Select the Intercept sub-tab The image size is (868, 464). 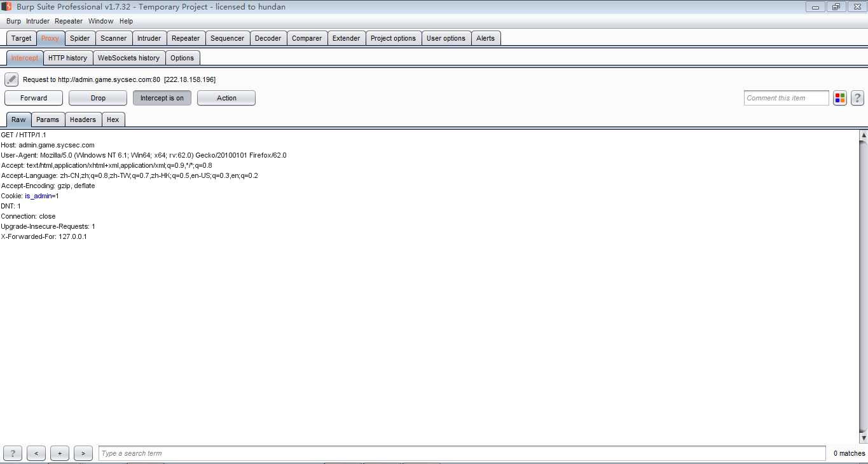tap(25, 58)
